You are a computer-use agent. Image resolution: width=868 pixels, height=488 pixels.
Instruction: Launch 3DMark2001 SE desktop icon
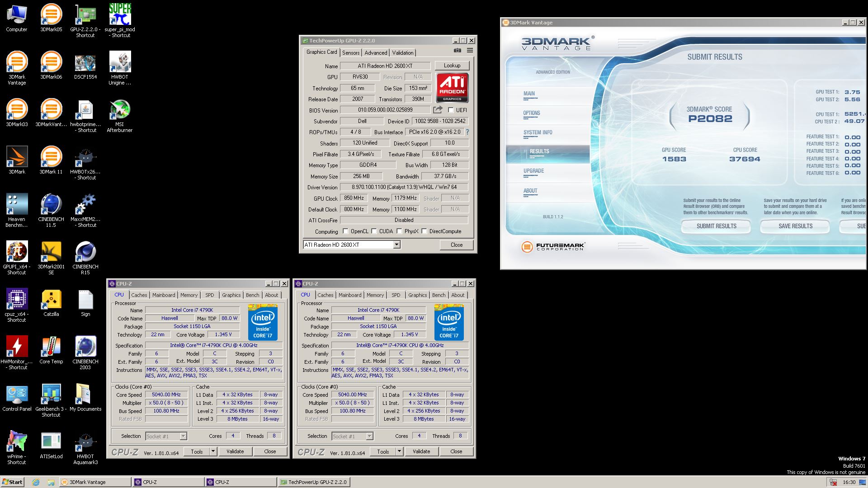click(51, 258)
